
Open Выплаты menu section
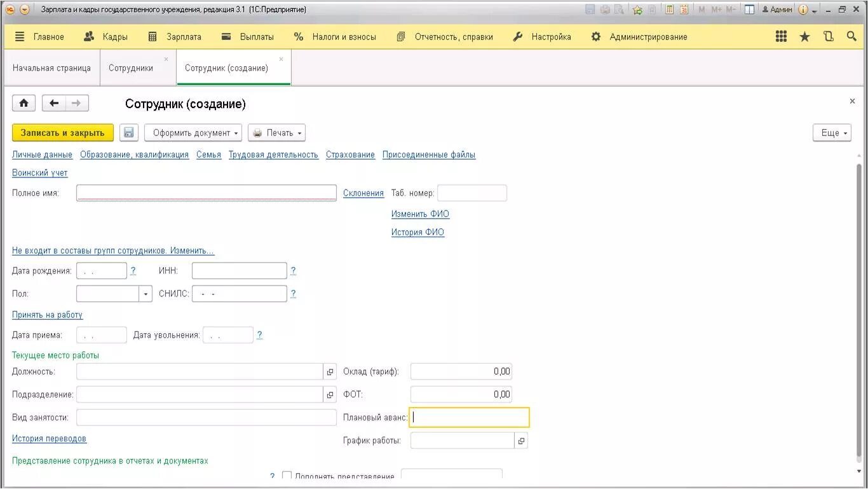(x=248, y=37)
